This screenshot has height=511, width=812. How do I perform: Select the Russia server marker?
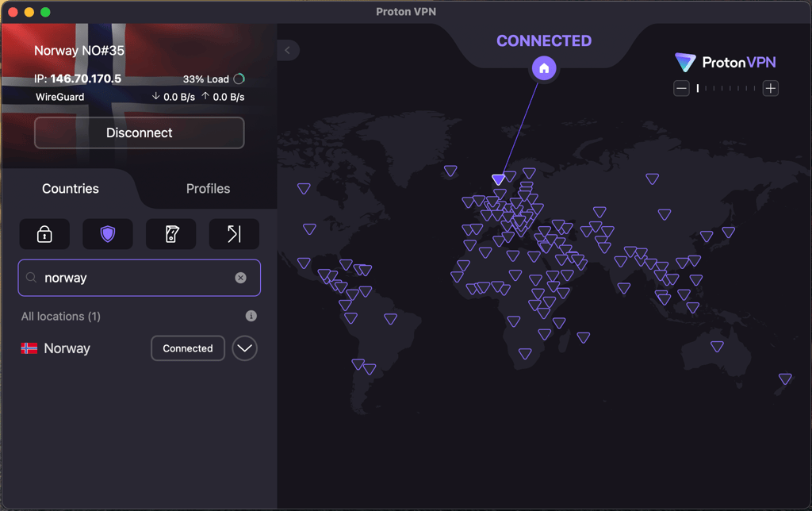coord(652,179)
